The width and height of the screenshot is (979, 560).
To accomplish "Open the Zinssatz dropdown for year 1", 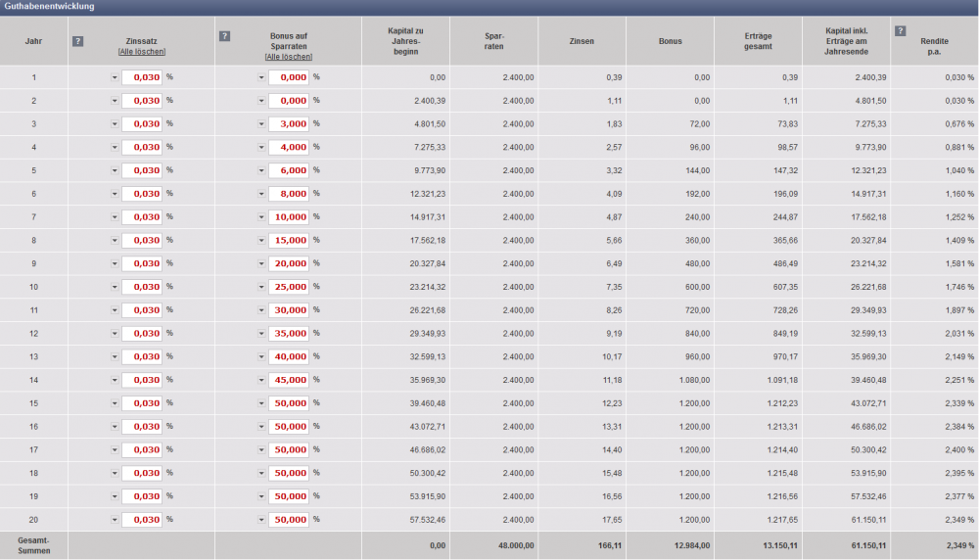I will (x=115, y=77).
